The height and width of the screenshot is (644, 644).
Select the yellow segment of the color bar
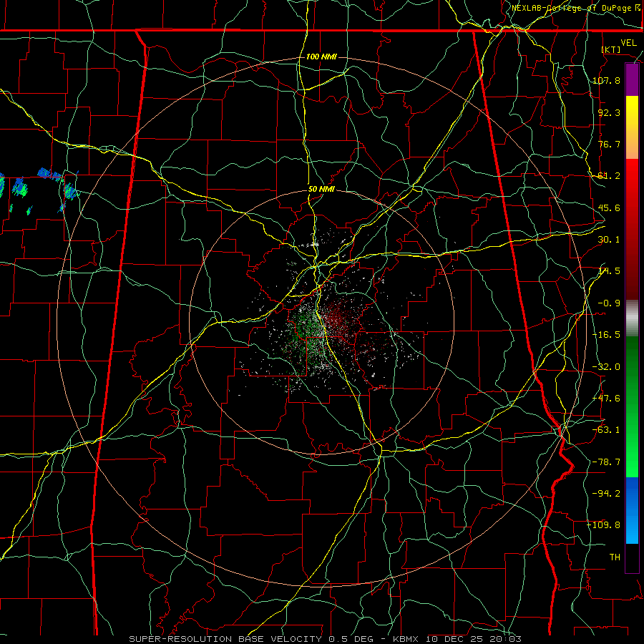coord(632,127)
